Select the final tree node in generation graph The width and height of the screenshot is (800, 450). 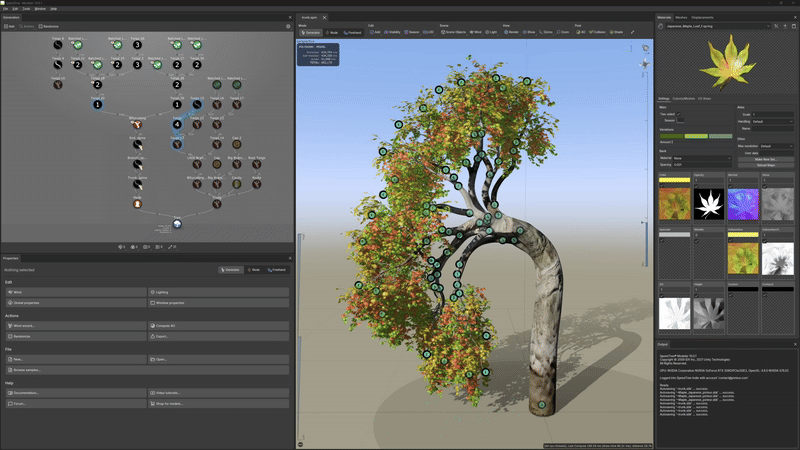(x=176, y=224)
